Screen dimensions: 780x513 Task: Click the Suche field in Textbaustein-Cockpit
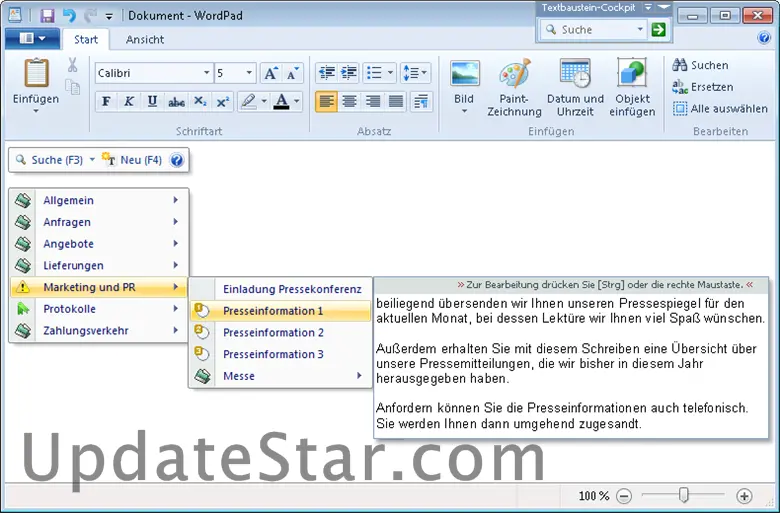click(x=594, y=30)
